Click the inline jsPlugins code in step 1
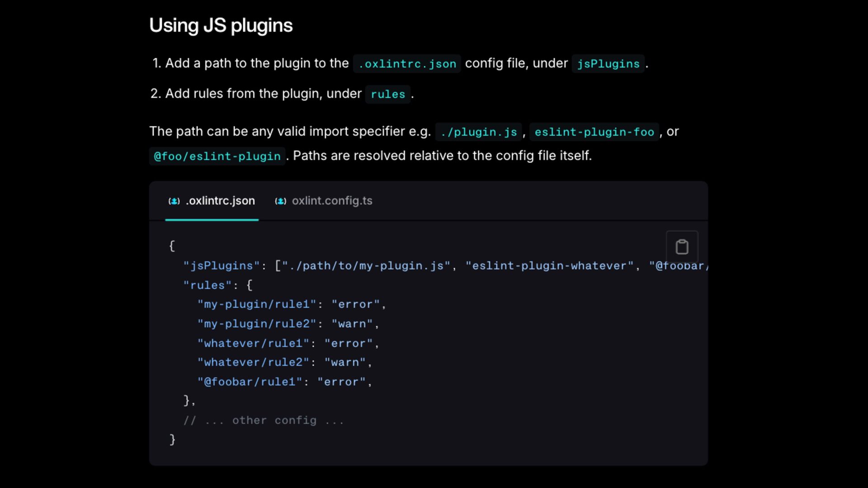This screenshot has width=868, height=488. click(608, 64)
